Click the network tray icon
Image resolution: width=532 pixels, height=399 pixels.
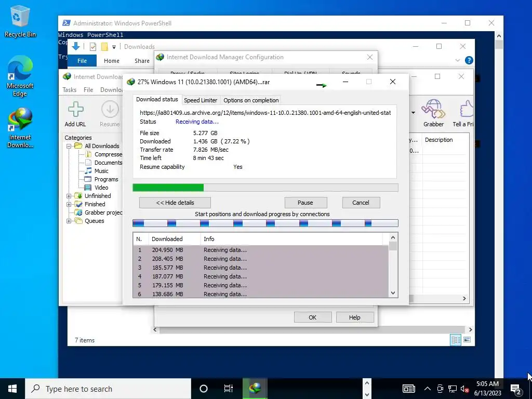453,389
